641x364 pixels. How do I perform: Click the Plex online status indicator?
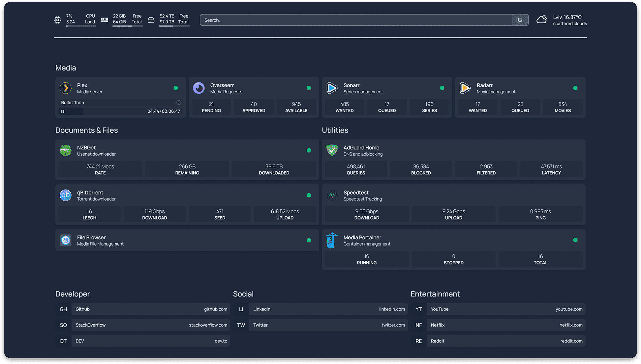click(176, 88)
